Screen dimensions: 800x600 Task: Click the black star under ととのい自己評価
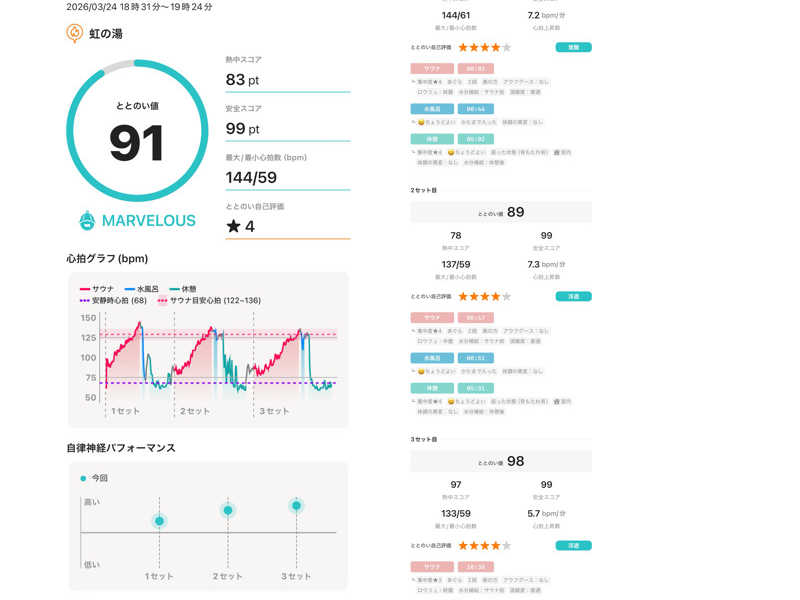(x=233, y=226)
